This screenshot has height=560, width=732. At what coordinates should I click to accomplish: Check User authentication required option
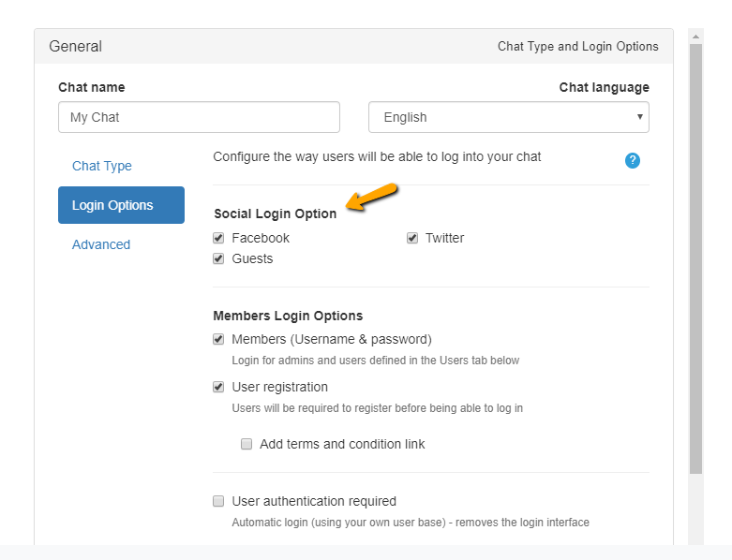pos(218,501)
